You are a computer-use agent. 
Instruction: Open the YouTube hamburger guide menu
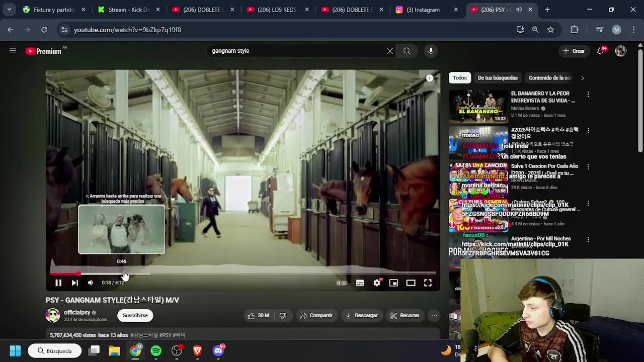13,51
